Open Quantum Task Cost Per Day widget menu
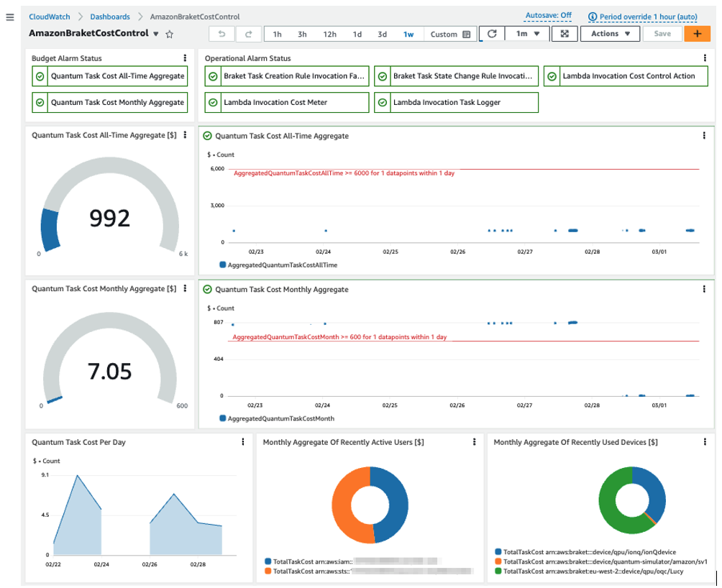 click(245, 442)
